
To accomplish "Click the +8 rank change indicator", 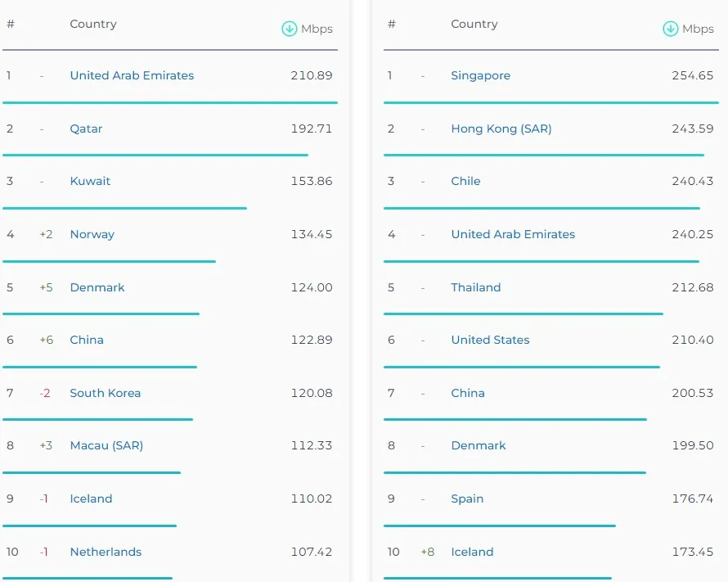I will coord(427,552).
